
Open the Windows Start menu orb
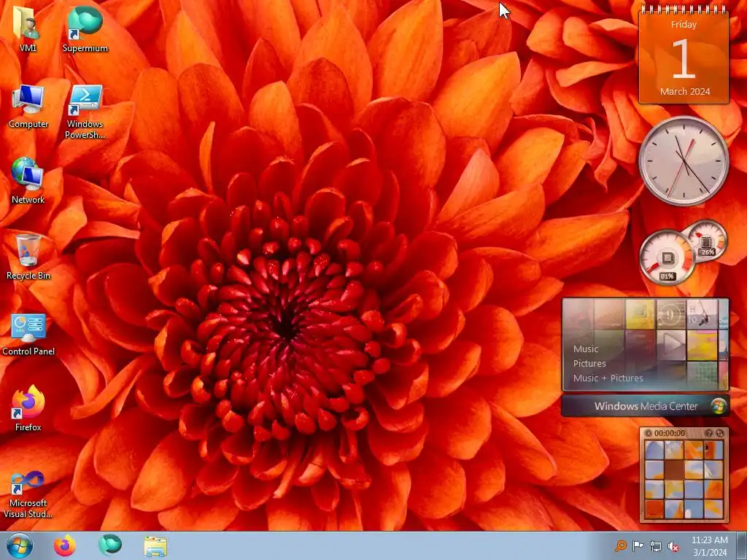tap(19, 546)
